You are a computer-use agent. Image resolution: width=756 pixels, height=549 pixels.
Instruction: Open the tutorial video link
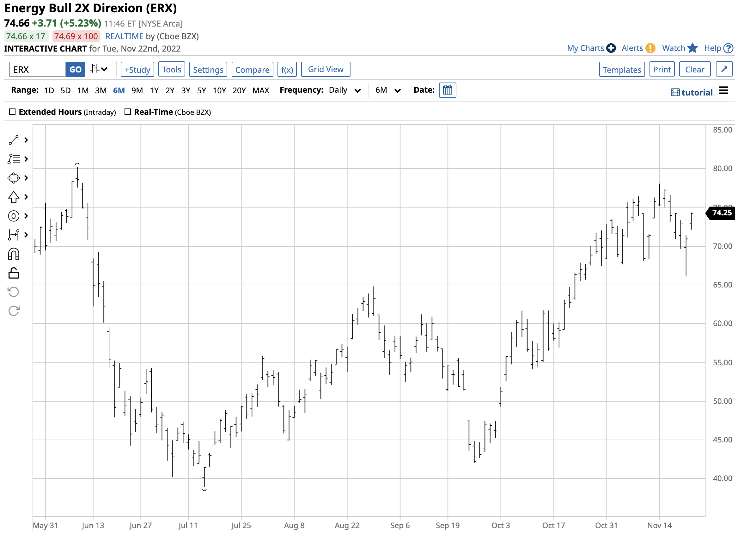692,92
